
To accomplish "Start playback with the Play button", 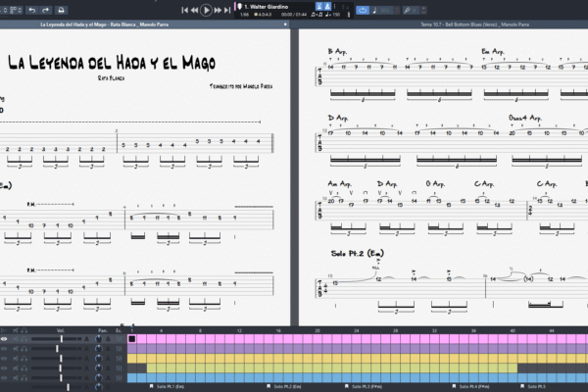I will (x=206, y=10).
